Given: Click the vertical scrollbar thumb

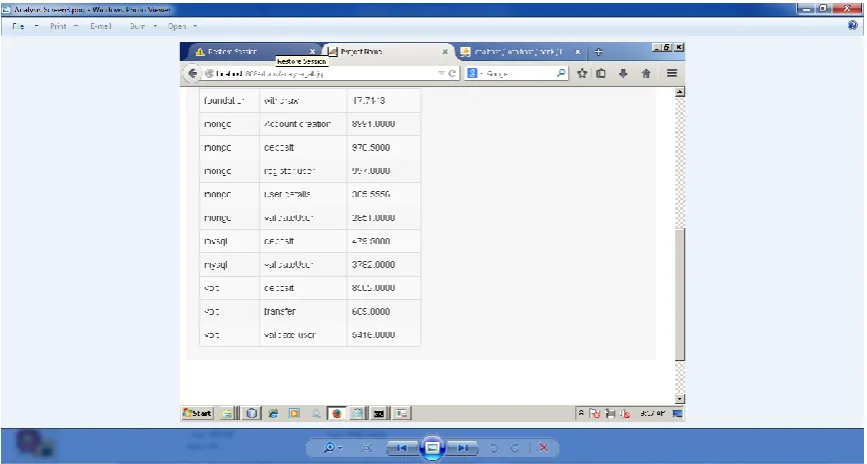Looking at the screenshot, I should (680, 295).
